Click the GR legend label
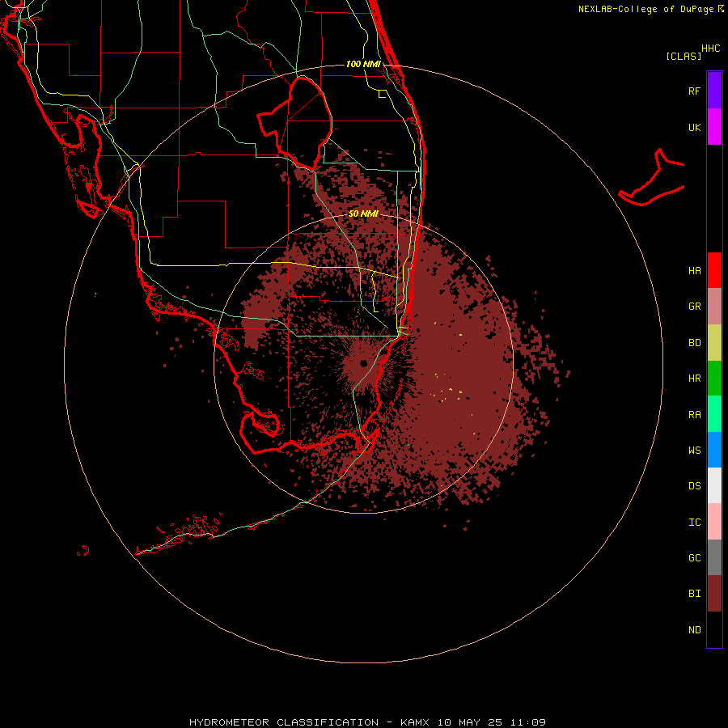728x728 pixels. pyautogui.click(x=694, y=307)
